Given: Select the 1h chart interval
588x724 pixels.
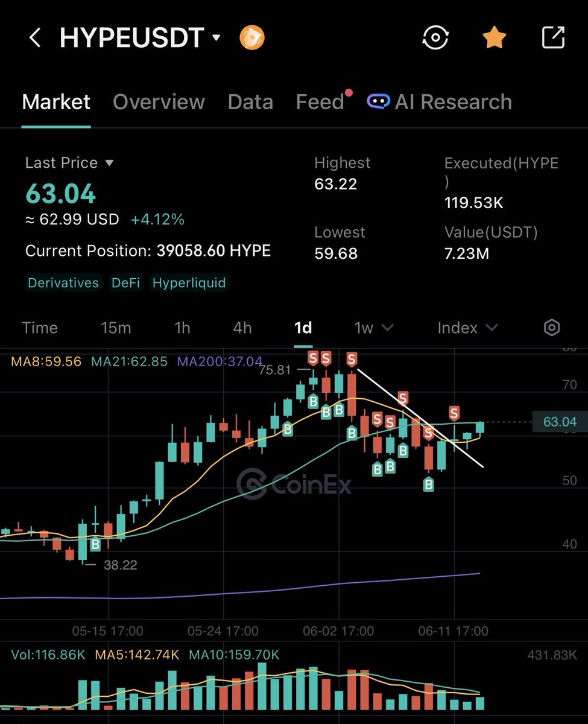Looking at the screenshot, I should click(182, 328).
